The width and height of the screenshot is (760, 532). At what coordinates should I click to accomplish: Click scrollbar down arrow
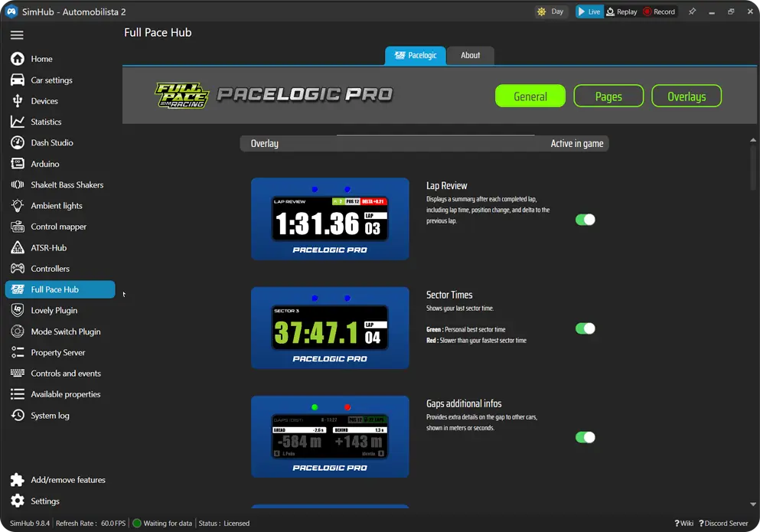[x=753, y=504]
